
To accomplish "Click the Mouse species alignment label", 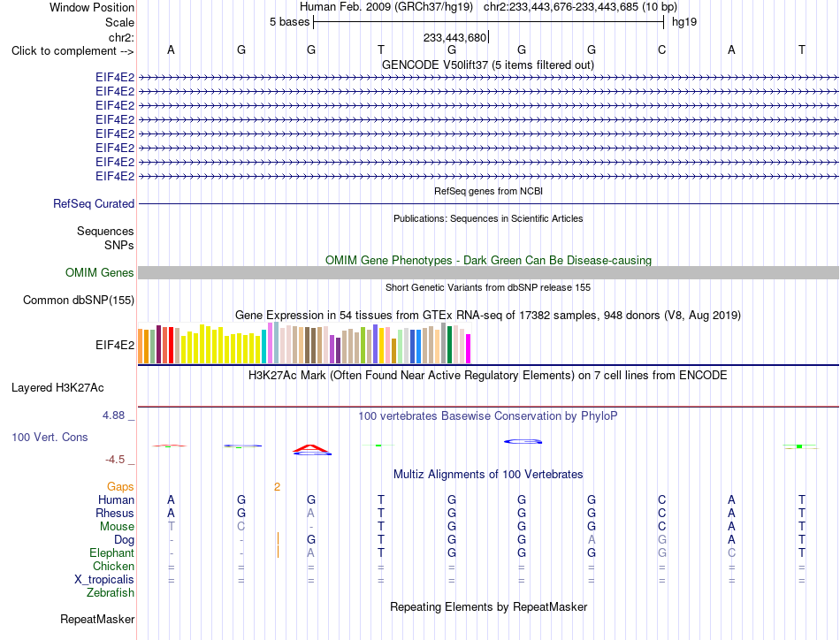I will [117, 527].
